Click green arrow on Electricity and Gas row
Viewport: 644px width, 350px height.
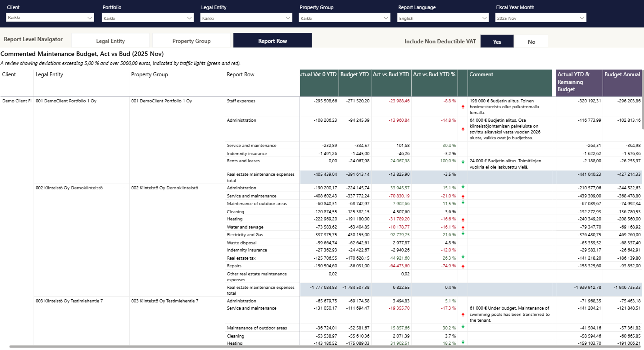[x=463, y=233]
